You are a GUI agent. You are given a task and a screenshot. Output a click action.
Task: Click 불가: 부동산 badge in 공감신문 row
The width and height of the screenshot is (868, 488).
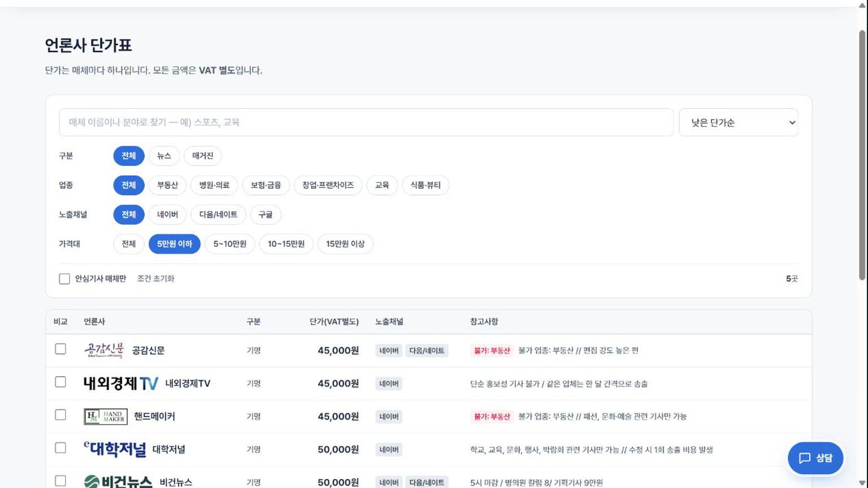click(492, 351)
